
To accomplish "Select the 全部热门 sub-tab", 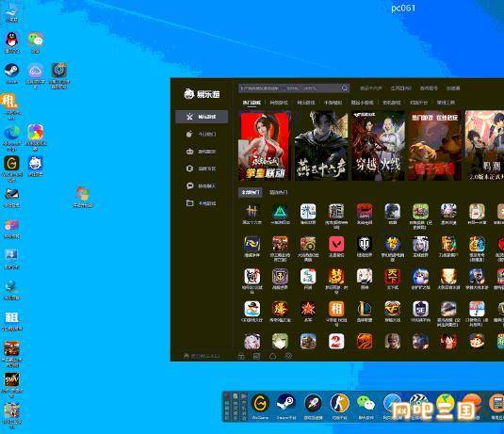I will pos(251,192).
